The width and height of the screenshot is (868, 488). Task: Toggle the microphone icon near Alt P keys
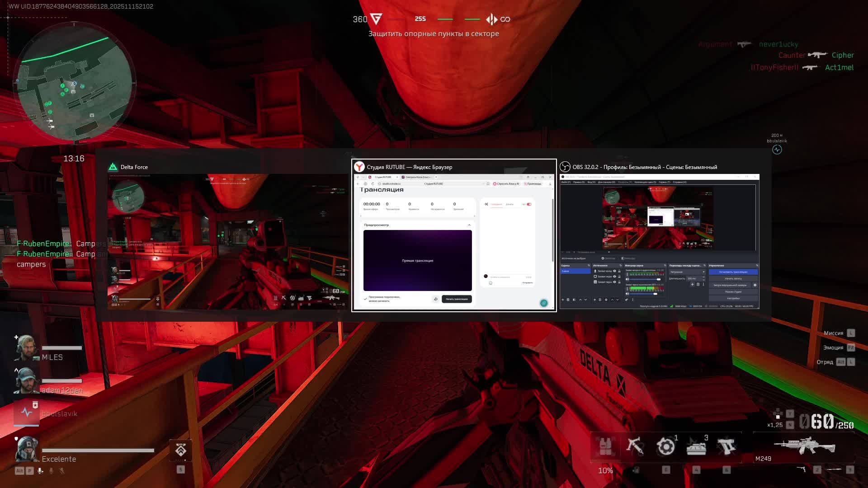point(40,471)
